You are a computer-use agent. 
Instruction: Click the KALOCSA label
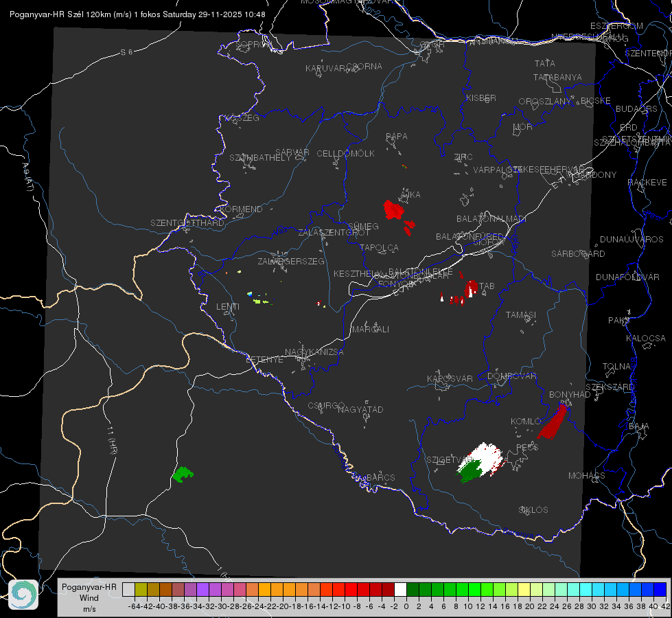645,339
